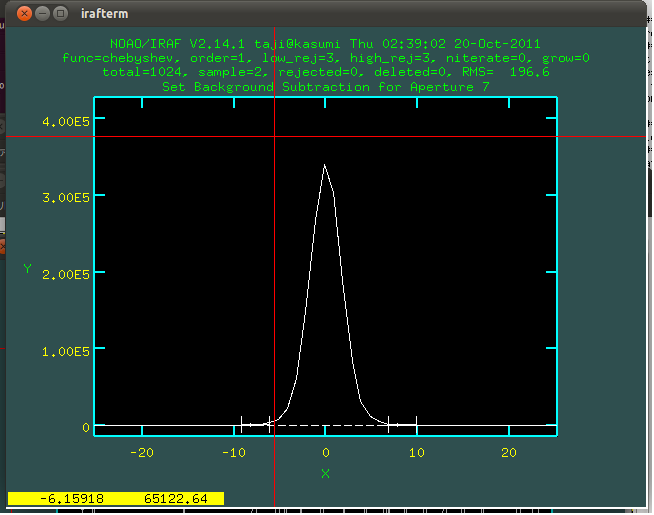
Task: Click the 3.00E5 y-axis label
Action: (x=66, y=198)
